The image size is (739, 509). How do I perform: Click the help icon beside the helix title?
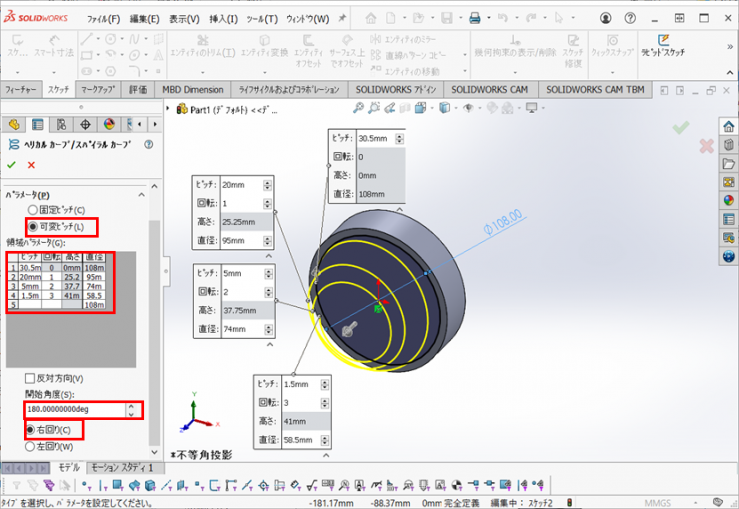tap(149, 145)
